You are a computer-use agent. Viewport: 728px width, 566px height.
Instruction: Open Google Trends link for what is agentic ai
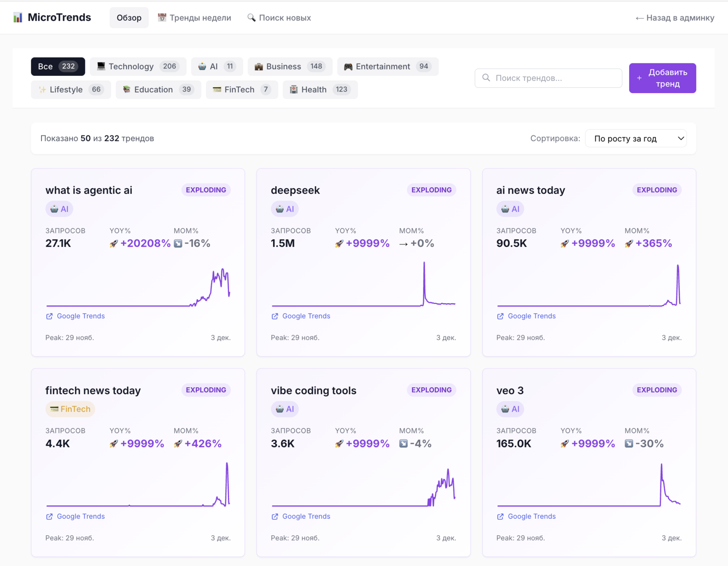pyautogui.click(x=81, y=316)
